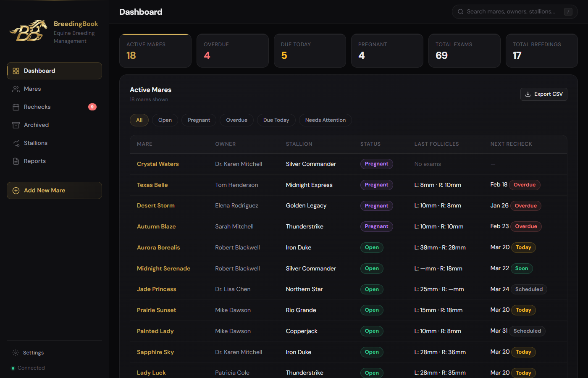Open the Lady Luck mare record
588x378 pixels.
(x=151, y=373)
